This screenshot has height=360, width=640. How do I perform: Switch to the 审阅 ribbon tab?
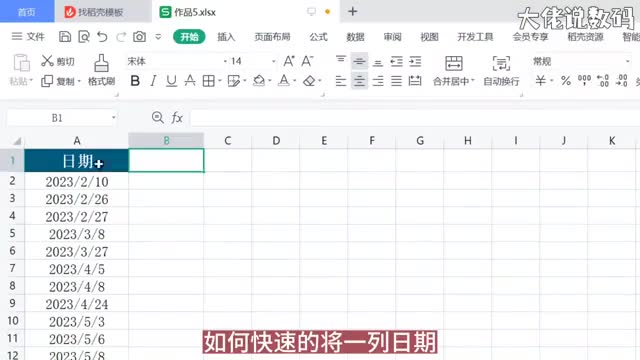[x=392, y=37]
